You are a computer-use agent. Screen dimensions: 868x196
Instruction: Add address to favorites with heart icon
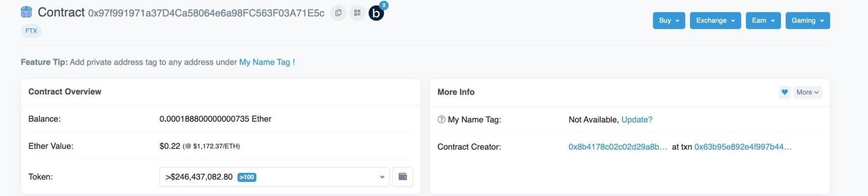coord(784,92)
